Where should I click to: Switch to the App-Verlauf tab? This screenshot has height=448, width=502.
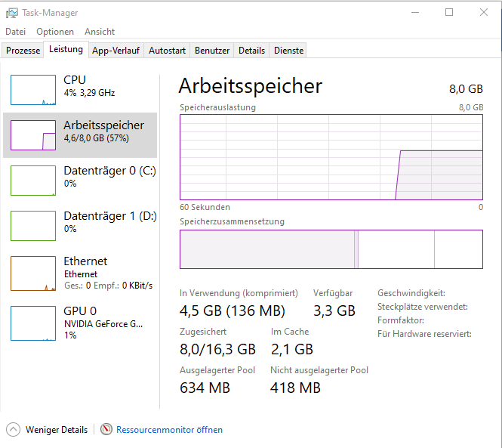pos(116,51)
